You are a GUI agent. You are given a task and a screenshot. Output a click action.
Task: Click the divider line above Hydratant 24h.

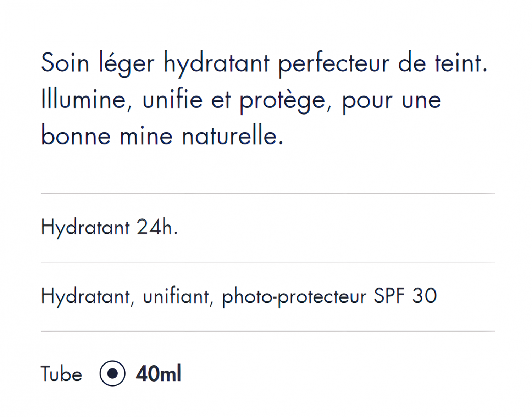pyautogui.click(x=268, y=193)
